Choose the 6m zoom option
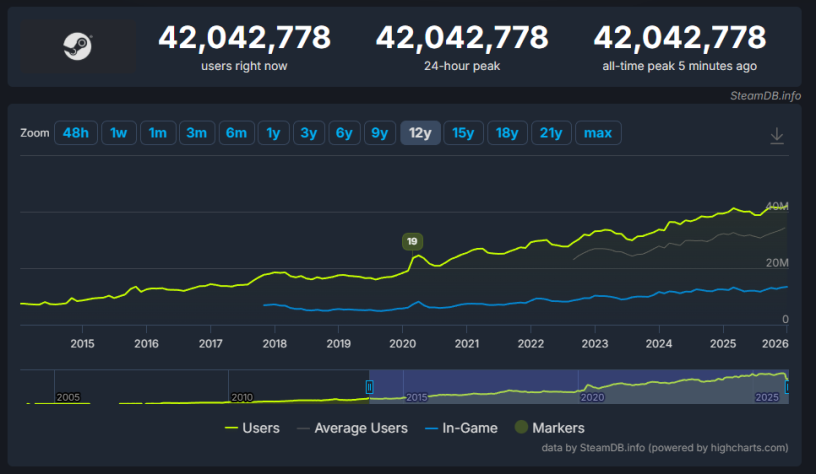Image resolution: width=816 pixels, height=474 pixels. [x=235, y=133]
